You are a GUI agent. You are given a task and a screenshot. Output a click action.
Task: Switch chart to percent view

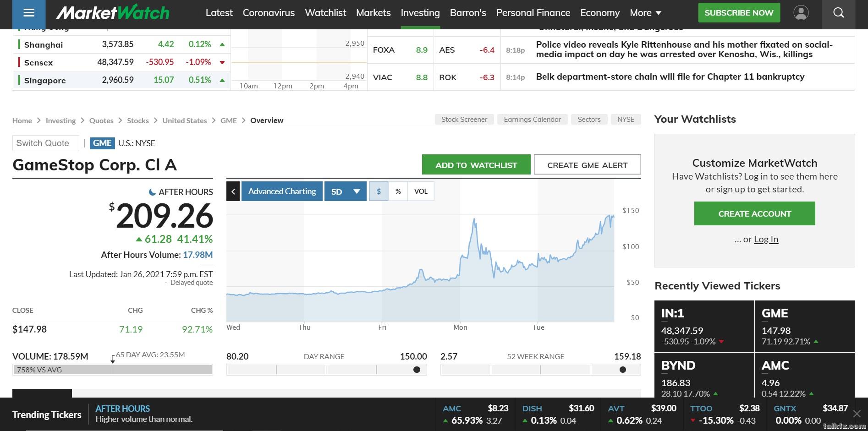click(x=398, y=191)
